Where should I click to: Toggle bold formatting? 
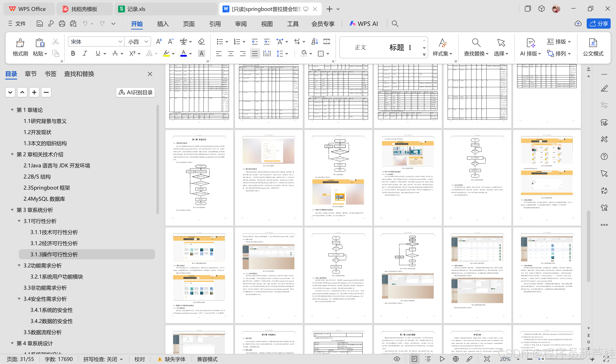click(73, 53)
